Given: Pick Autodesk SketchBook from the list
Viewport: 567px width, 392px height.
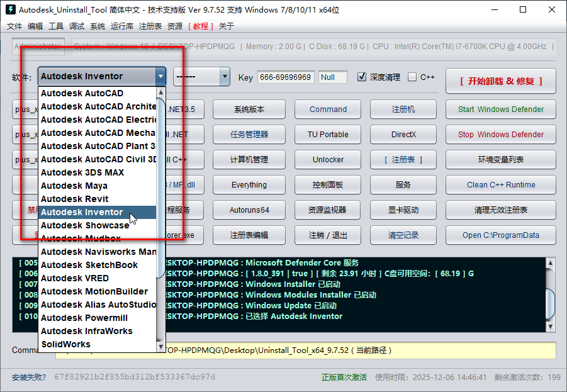Looking at the screenshot, I should [x=98, y=265].
